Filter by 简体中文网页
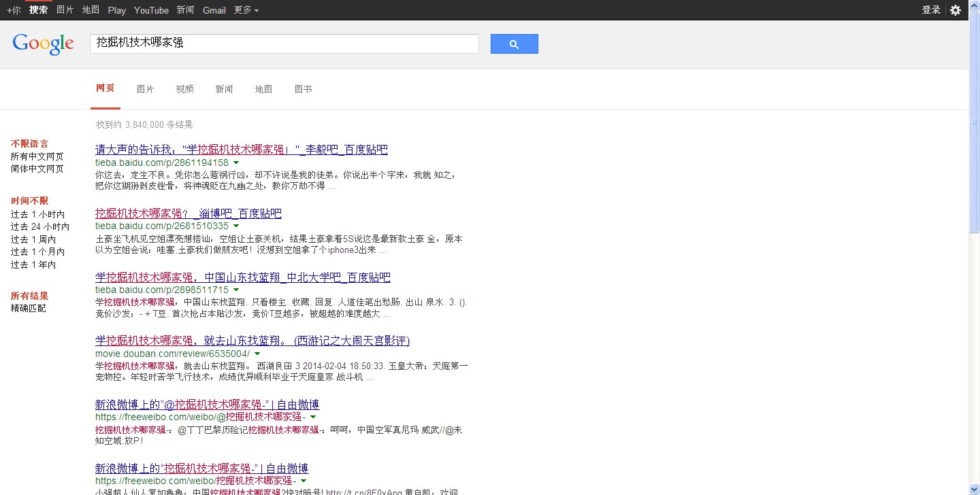Image resolution: width=980 pixels, height=495 pixels. pos(37,169)
